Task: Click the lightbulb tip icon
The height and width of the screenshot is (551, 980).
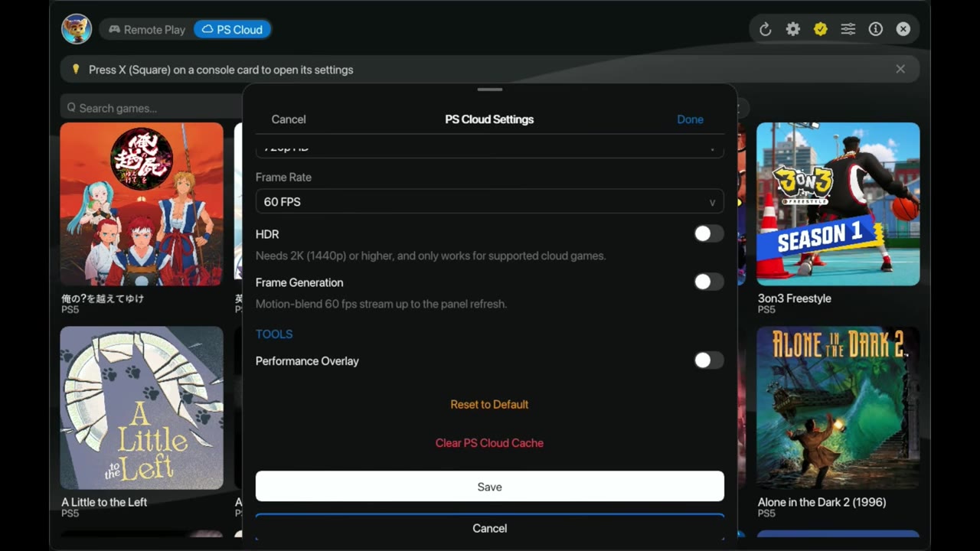Action: point(75,69)
